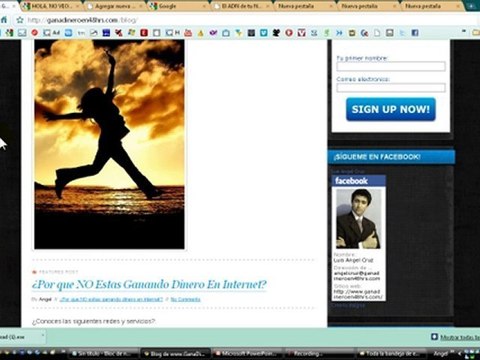
Task: Open the ¿Por que NO Estas Ganando Dinero En Internet? post title
Action: [149, 284]
